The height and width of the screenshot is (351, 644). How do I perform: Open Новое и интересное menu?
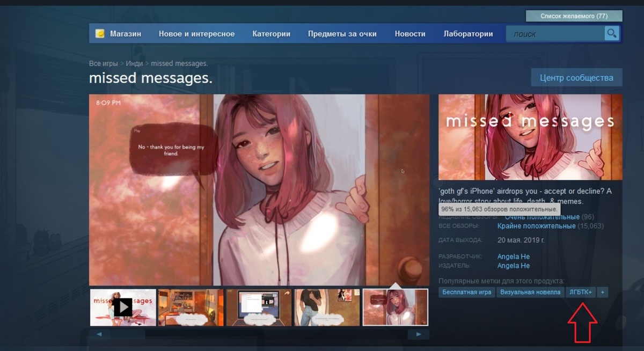tap(196, 34)
